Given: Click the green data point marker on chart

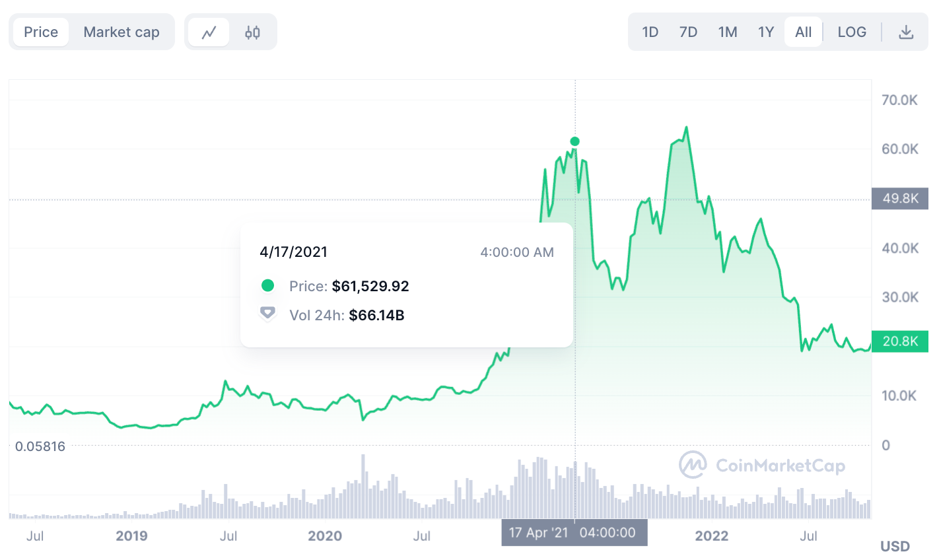Looking at the screenshot, I should pos(574,141).
